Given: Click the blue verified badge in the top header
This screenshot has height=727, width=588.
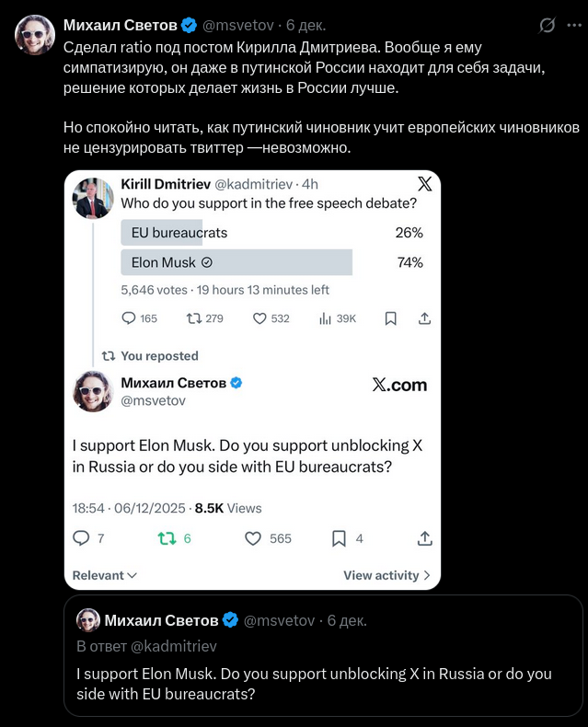Looking at the screenshot, I should [x=189, y=24].
